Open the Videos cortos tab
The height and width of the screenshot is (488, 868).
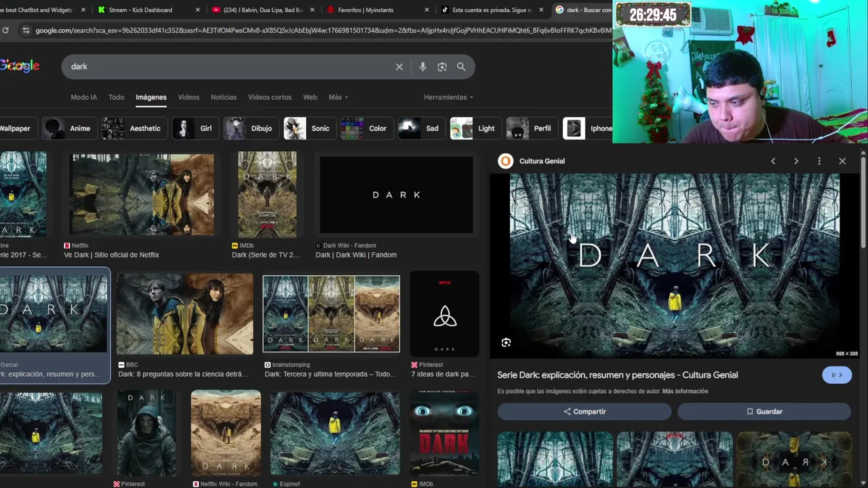[270, 98]
